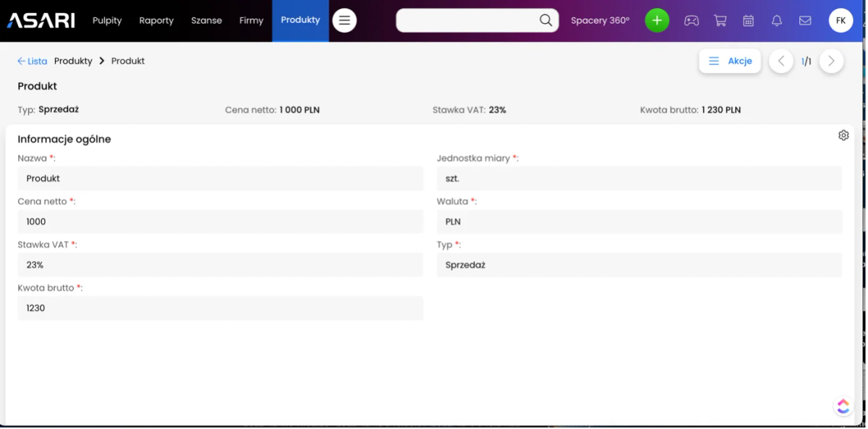The image size is (868, 429).
Task: Open the Jednostka miary szt. field
Action: [639, 178]
